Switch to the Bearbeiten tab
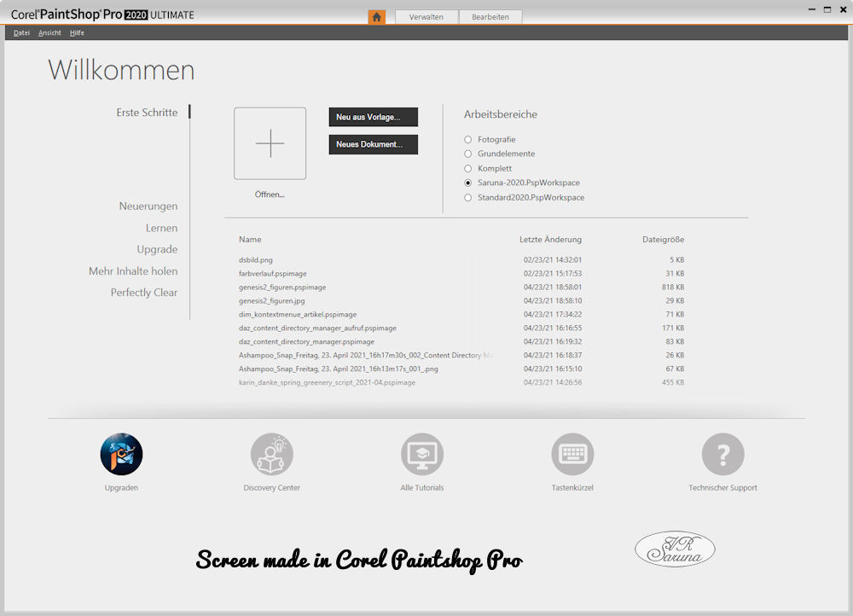The image size is (853, 616). 490,17
